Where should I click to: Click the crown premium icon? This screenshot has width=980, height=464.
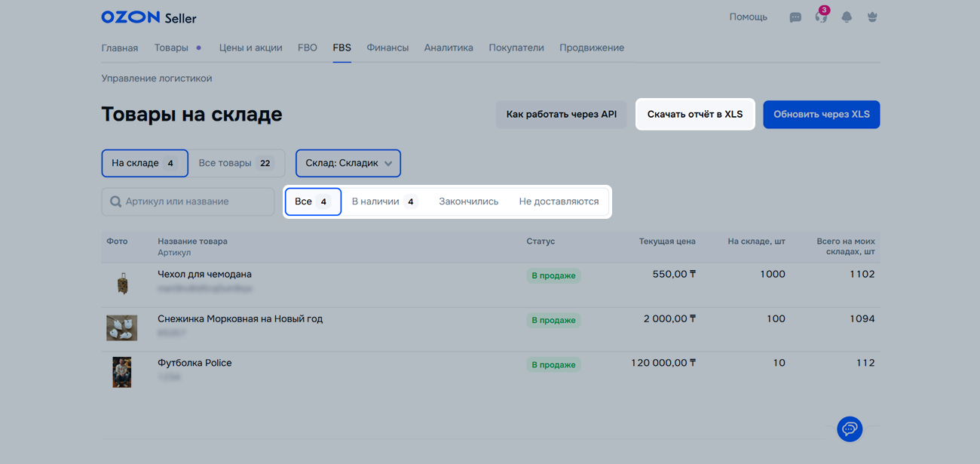coord(872,17)
